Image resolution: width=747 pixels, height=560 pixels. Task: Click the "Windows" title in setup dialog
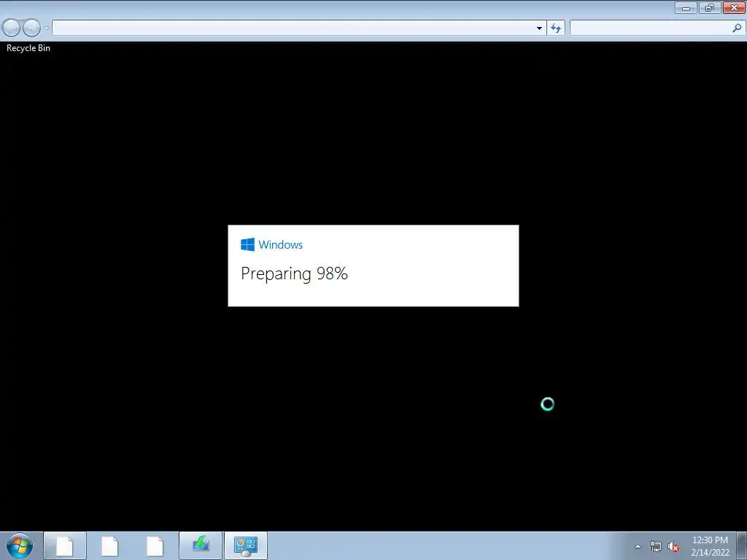point(281,245)
